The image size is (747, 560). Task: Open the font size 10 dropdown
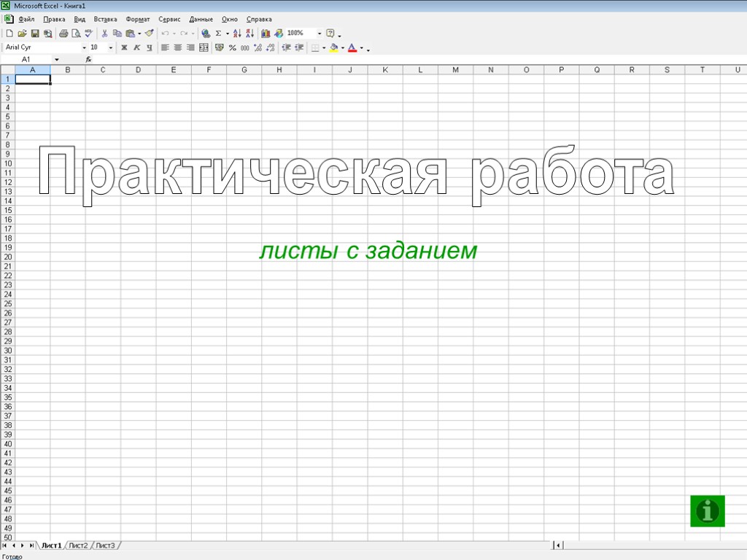point(111,47)
